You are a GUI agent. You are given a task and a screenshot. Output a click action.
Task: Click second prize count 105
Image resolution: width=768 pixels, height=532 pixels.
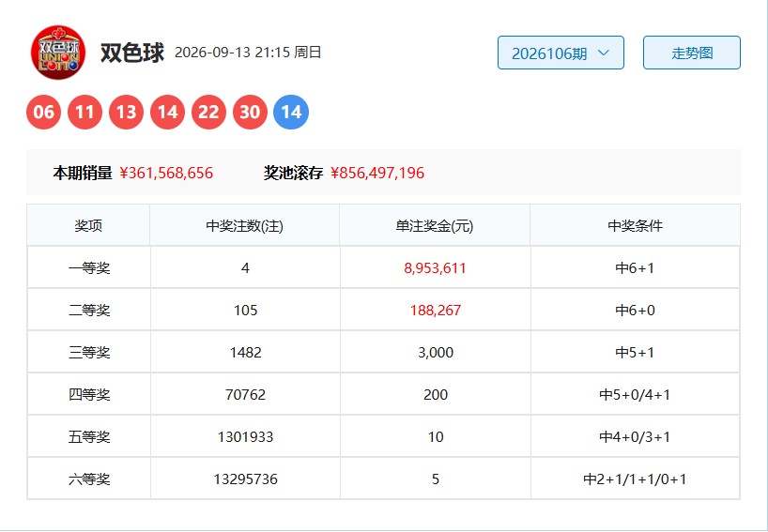[x=245, y=311]
